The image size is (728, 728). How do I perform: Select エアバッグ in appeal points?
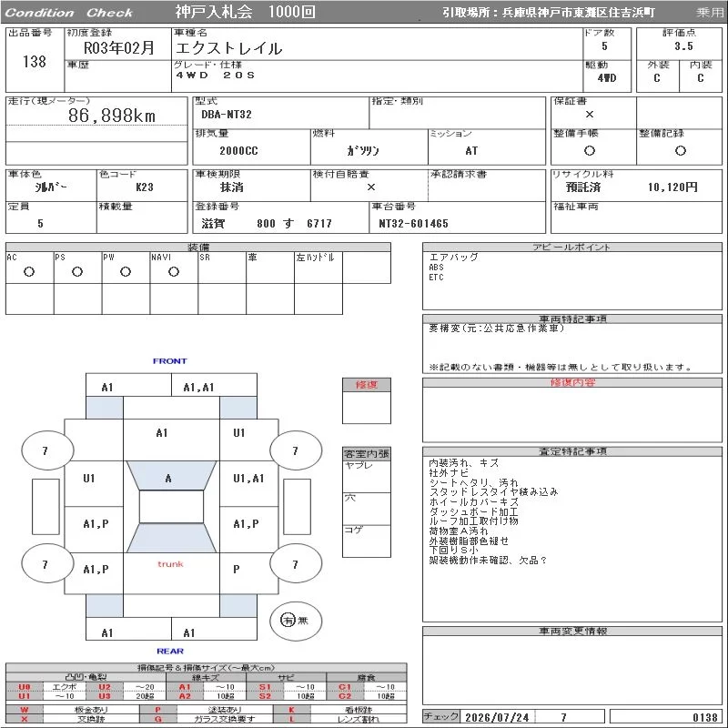coord(453,258)
